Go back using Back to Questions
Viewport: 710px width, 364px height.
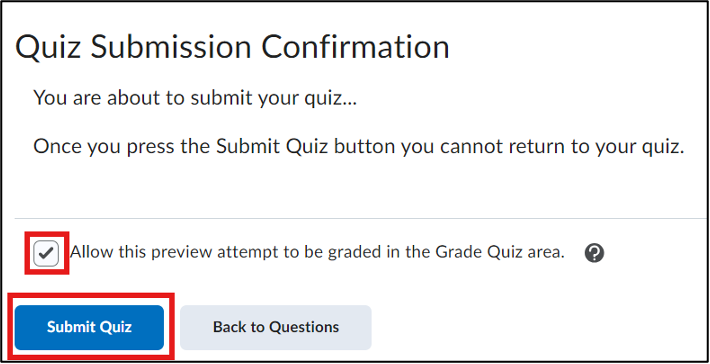[276, 327]
